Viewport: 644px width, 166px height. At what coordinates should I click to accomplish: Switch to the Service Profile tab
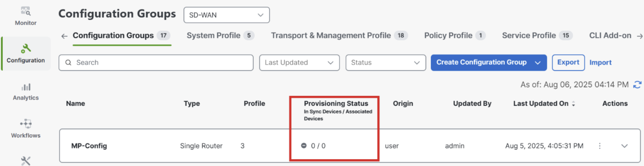tap(537, 36)
